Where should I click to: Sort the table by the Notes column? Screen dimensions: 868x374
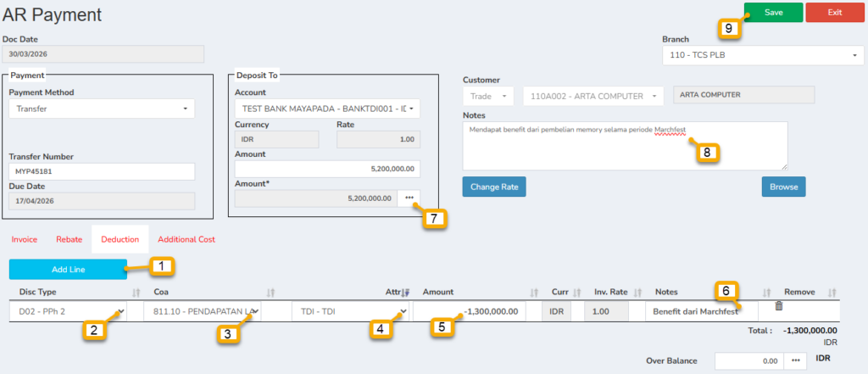[767, 292]
